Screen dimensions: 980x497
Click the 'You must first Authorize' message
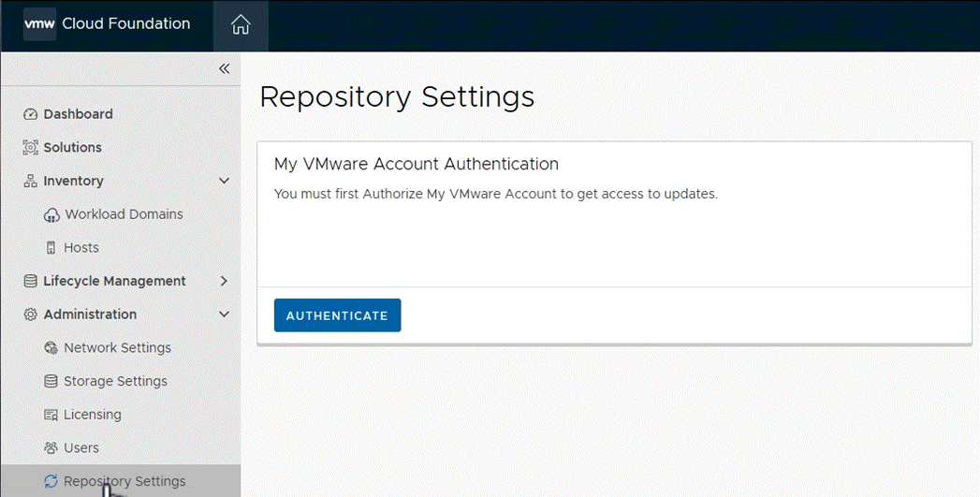click(496, 194)
